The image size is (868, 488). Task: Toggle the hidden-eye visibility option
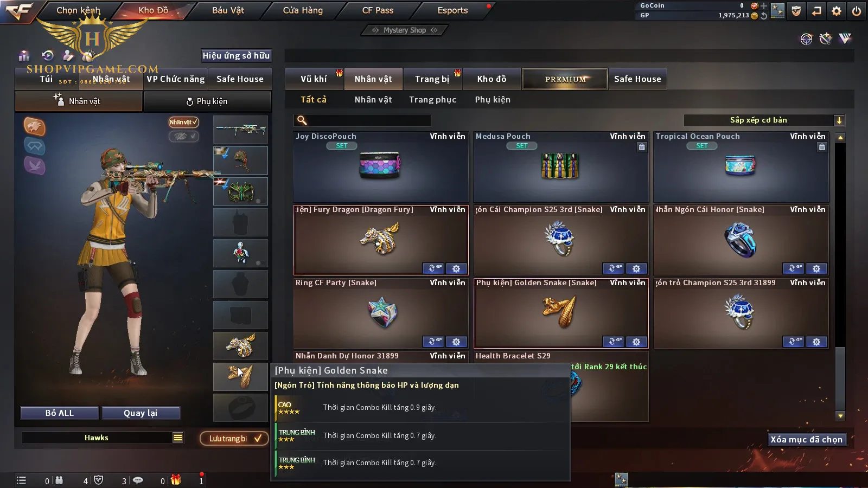183,136
